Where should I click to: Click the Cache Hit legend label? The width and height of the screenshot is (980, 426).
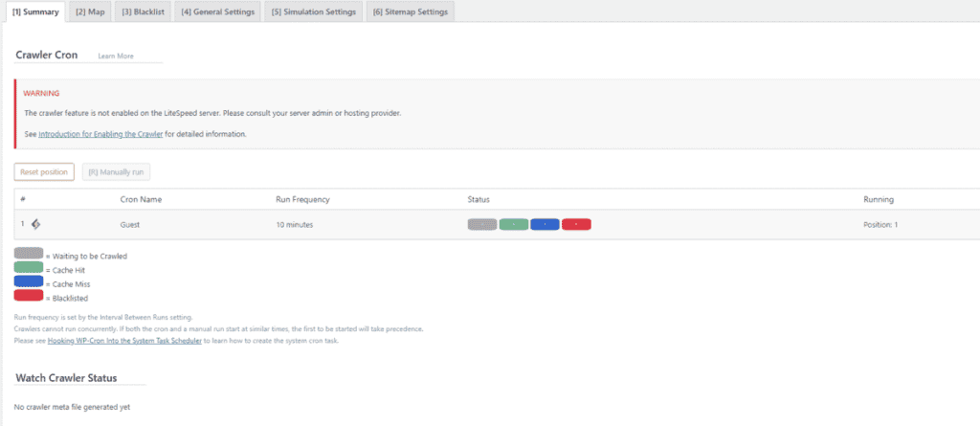(68, 270)
